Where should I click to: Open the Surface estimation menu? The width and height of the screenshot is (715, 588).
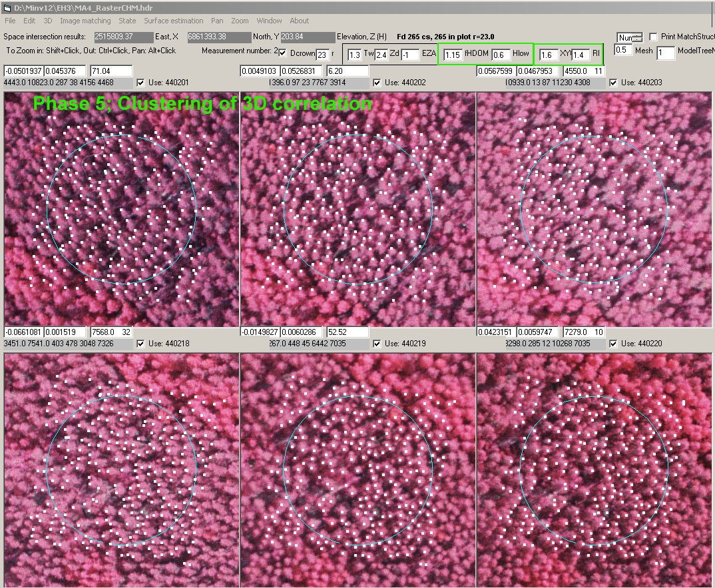tap(173, 21)
